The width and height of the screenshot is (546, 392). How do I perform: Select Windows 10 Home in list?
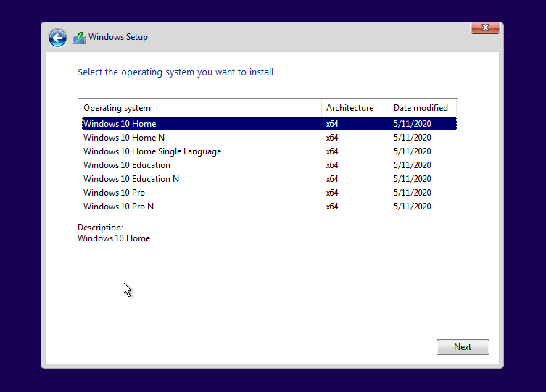coord(120,124)
